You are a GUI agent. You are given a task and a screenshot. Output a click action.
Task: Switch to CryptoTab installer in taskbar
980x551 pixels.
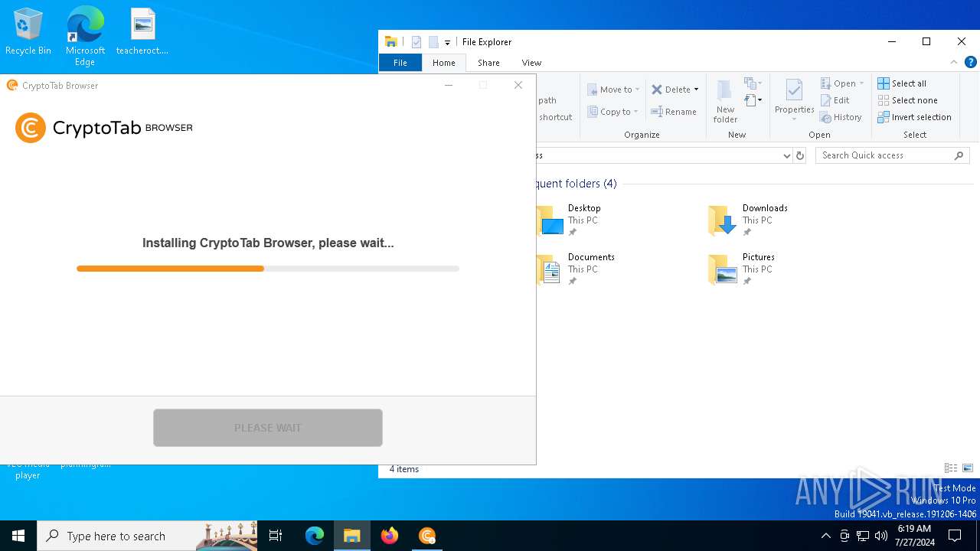pyautogui.click(x=427, y=536)
